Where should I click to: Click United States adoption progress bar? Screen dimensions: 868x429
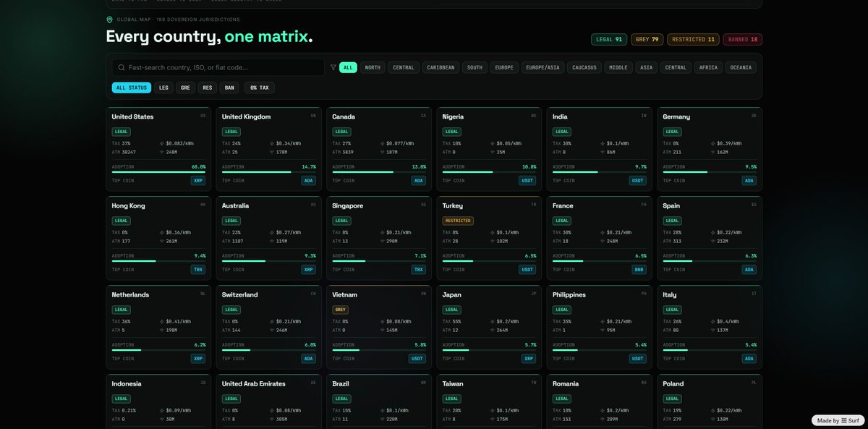tap(158, 172)
